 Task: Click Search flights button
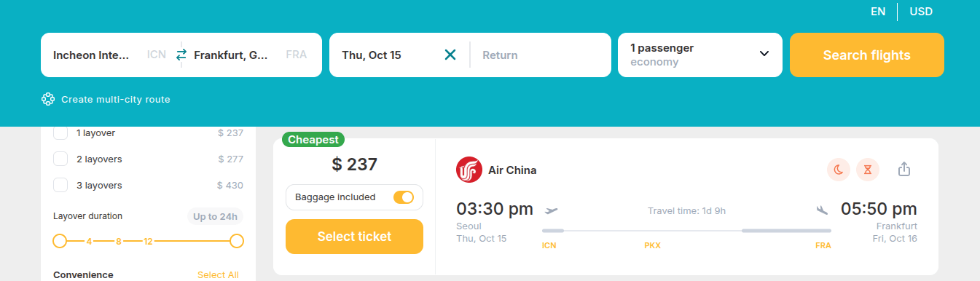coord(867,55)
